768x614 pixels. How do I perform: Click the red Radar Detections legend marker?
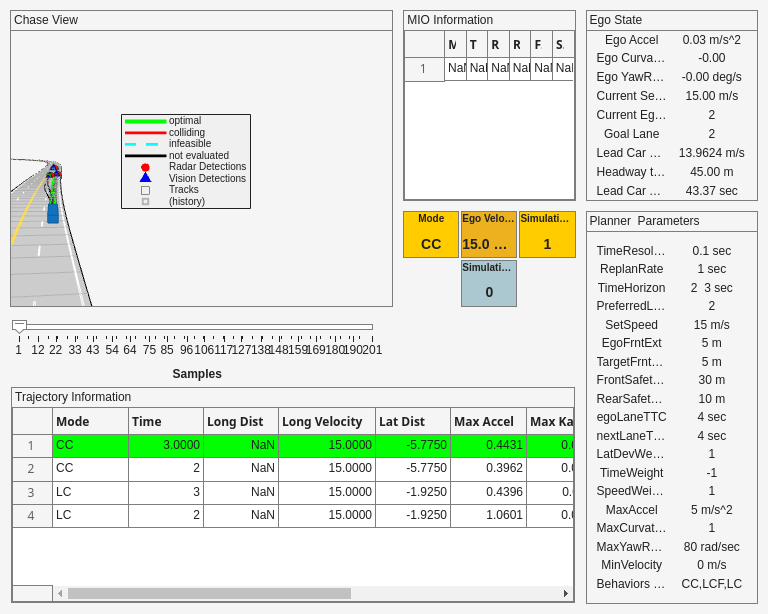pyautogui.click(x=145, y=167)
